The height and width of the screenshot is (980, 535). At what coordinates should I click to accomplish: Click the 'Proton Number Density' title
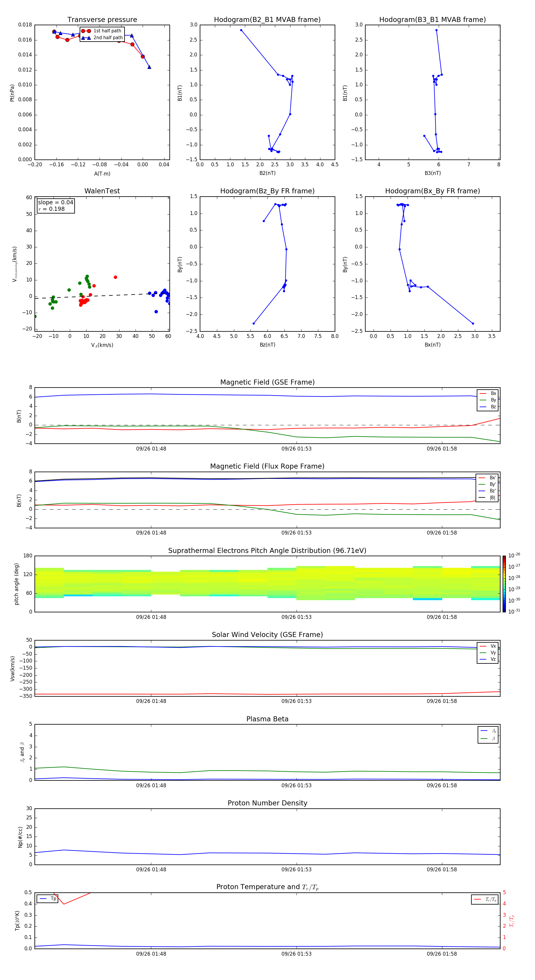267,803
